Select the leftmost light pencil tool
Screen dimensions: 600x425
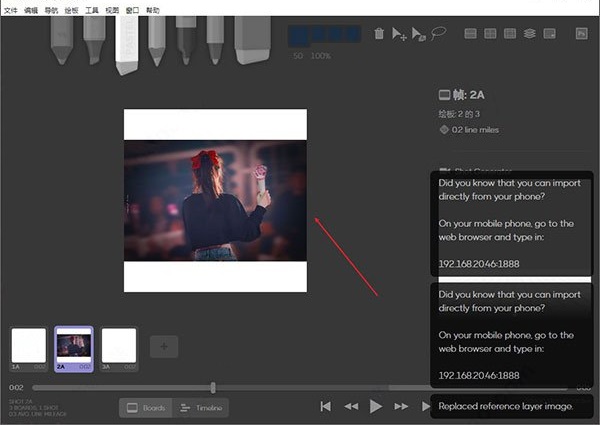click(62, 40)
